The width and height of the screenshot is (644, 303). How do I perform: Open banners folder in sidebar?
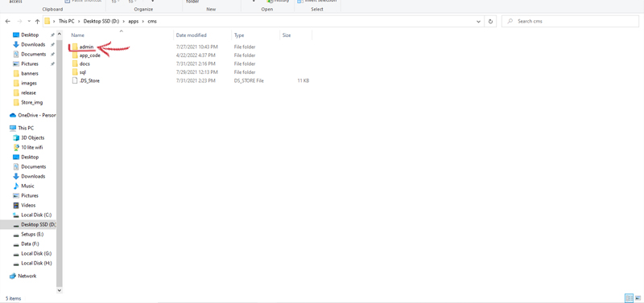tap(30, 73)
